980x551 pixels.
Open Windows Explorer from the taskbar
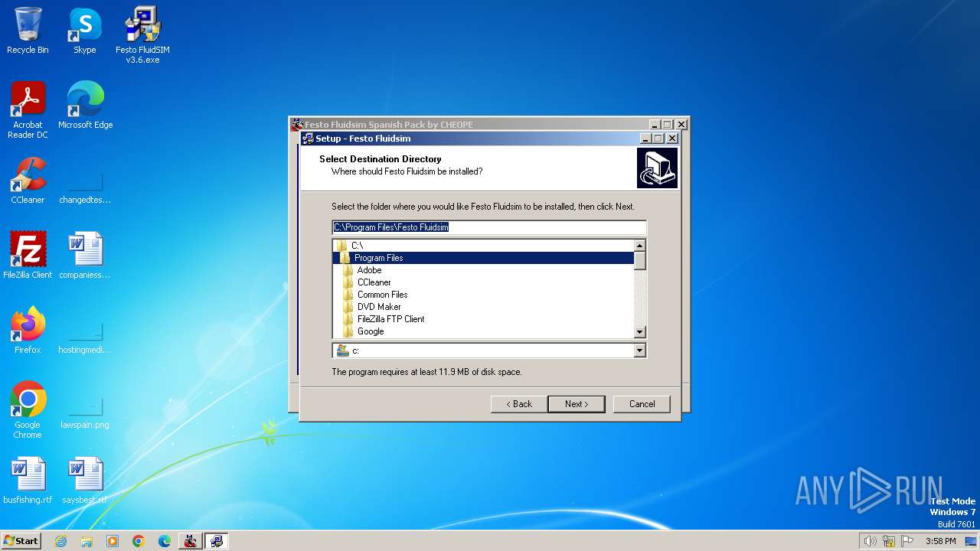click(x=87, y=541)
